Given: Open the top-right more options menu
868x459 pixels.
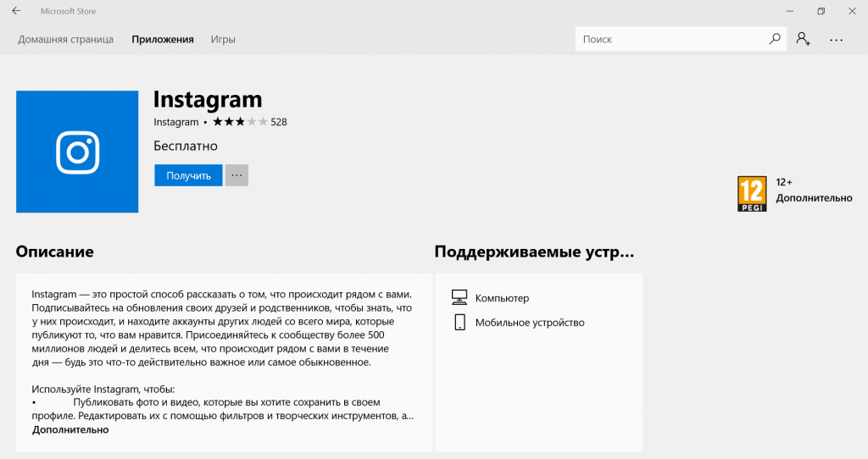Looking at the screenshot, I should pyautogui.click(x=837, y=40).
